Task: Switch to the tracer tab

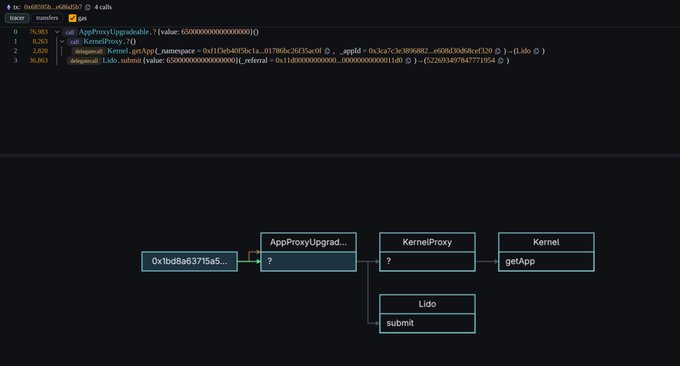Action: click(17, 18)
